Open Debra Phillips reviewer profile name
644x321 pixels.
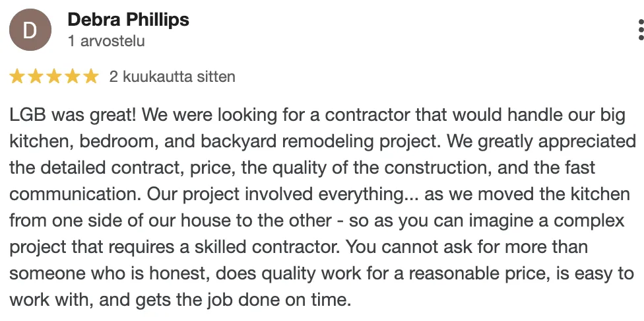[128, 19]
